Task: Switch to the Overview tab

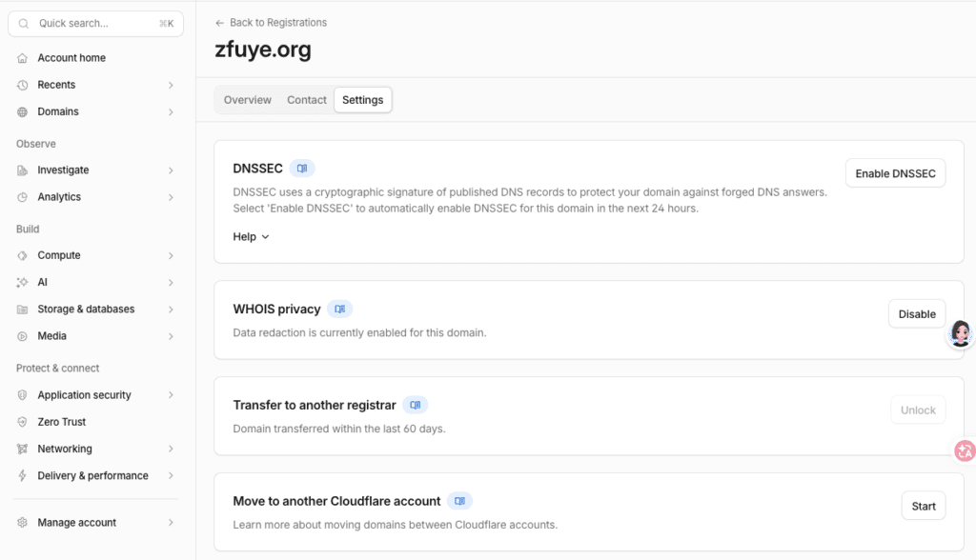Action: 247,100
